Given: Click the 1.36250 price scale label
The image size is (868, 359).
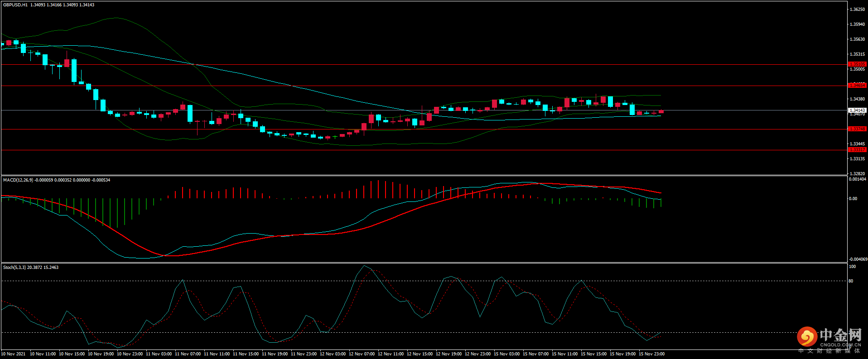Looking at the screenshot, I should click(857, 10).
